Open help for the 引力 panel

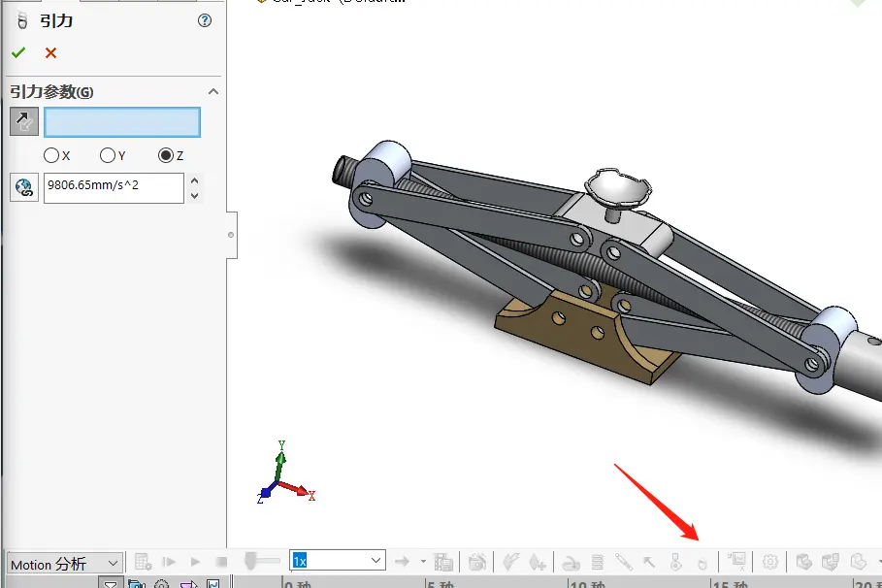(x=205, y=20)
